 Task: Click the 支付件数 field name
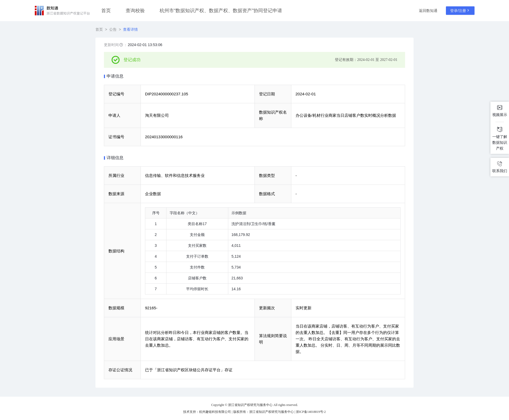pyautogui.click(x=197, y=267)
